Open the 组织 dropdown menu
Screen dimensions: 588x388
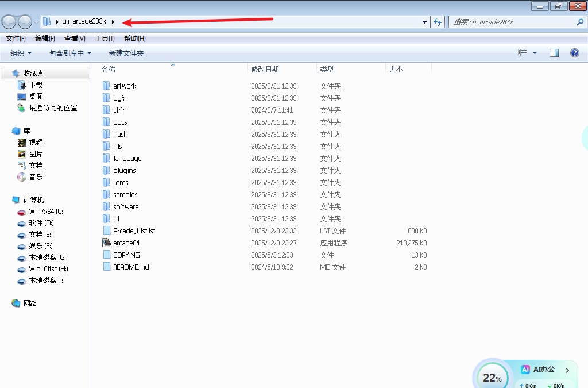pos(21,53)
